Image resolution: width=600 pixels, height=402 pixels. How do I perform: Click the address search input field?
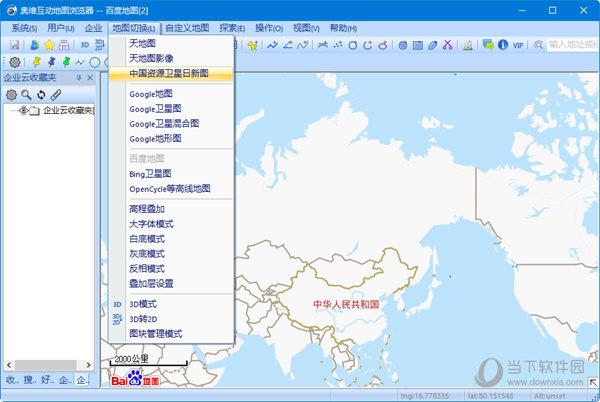[573, 45]
